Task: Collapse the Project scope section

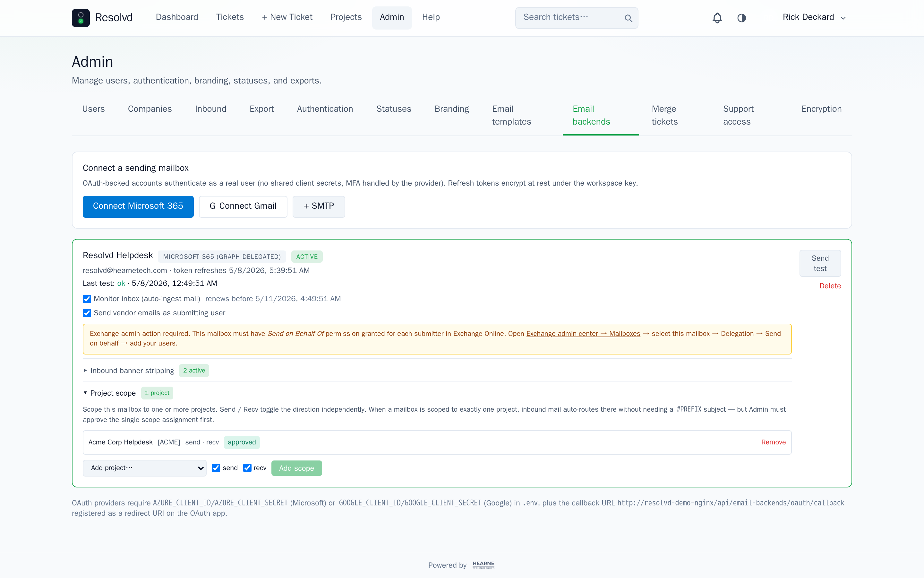Action: coord(109,393)
